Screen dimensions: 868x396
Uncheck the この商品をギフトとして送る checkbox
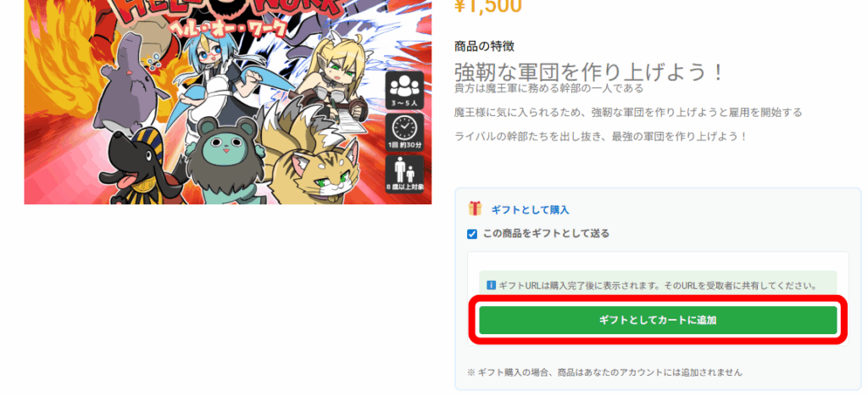tap(472, 234)
